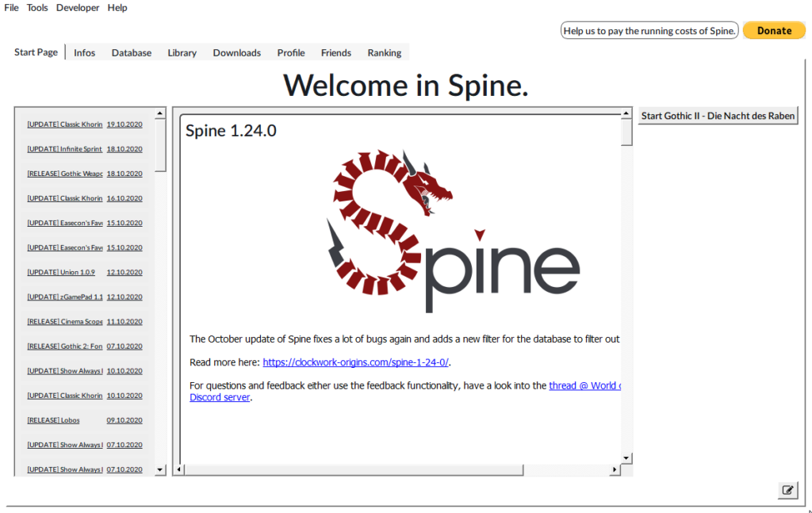Select the Friends tab
The width and height of the screenshot is (812, 513).
(x=336, y=53)
